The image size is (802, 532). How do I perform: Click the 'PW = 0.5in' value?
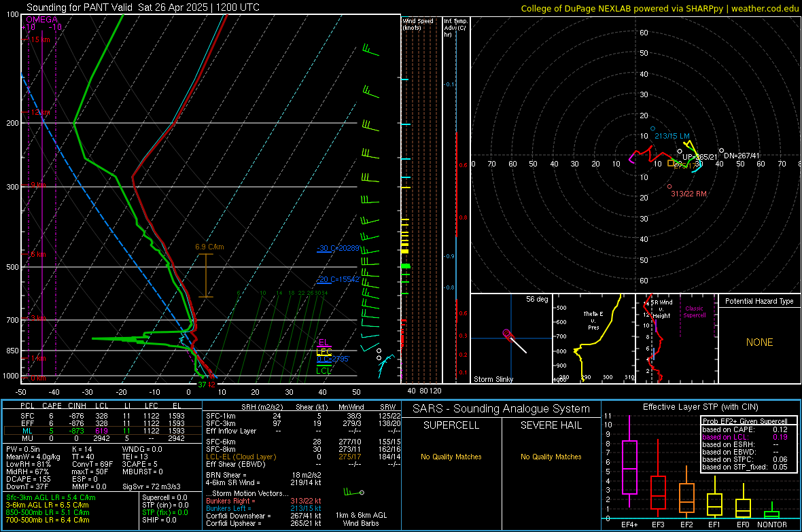(23, 449)
